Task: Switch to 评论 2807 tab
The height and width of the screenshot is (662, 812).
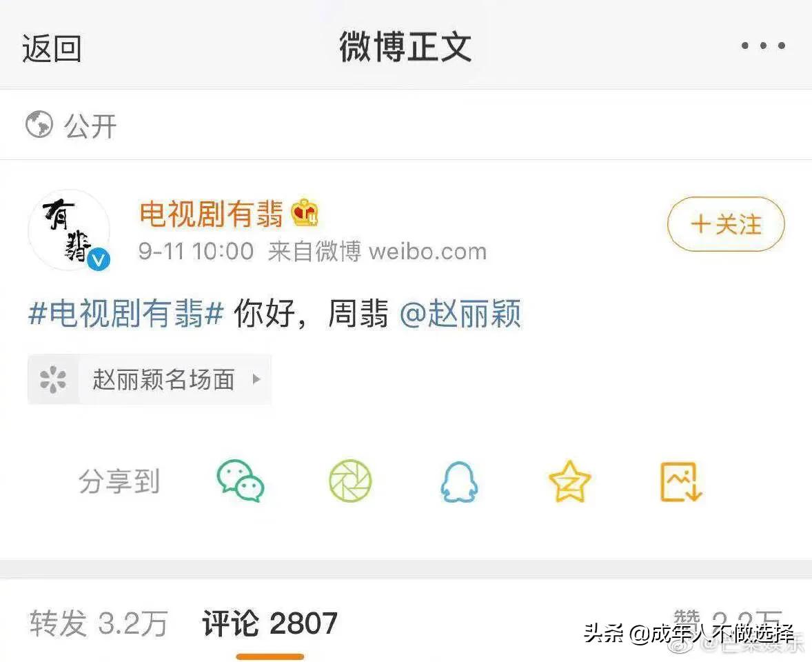Action: [270, 623]
